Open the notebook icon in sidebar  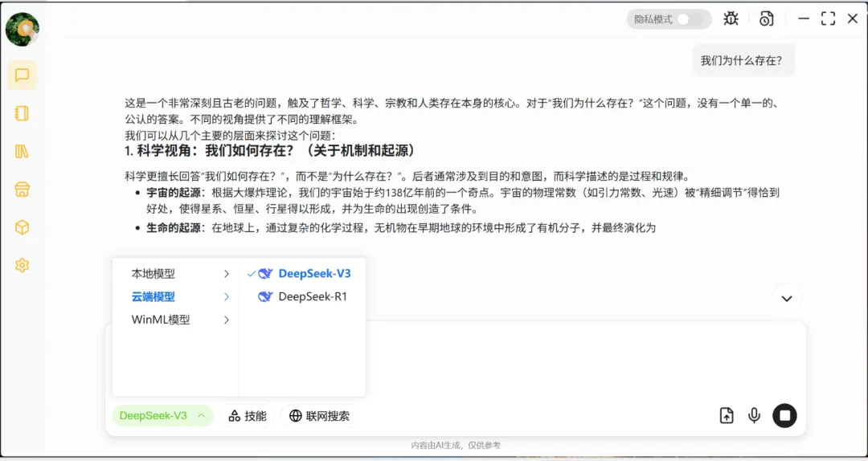click(x=23, y=113)
